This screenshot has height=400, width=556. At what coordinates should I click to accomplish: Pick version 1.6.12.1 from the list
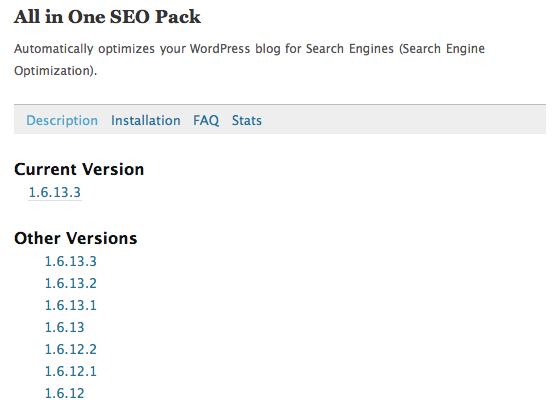click(x=71, y=371)
